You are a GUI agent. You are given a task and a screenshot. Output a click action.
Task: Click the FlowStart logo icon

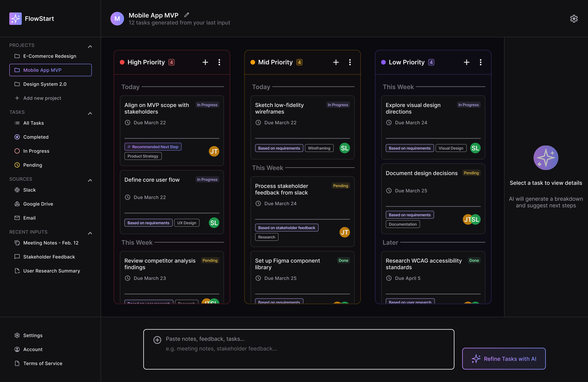click(x=16, y=19)
